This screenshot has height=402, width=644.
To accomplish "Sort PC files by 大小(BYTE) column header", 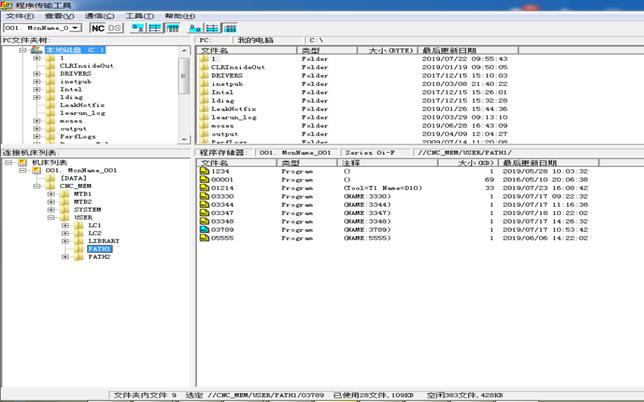I will [x=387, y=51].
